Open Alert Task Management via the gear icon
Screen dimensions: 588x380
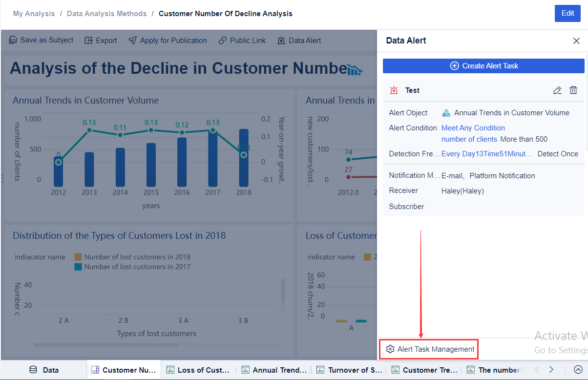tap(390, 349)
